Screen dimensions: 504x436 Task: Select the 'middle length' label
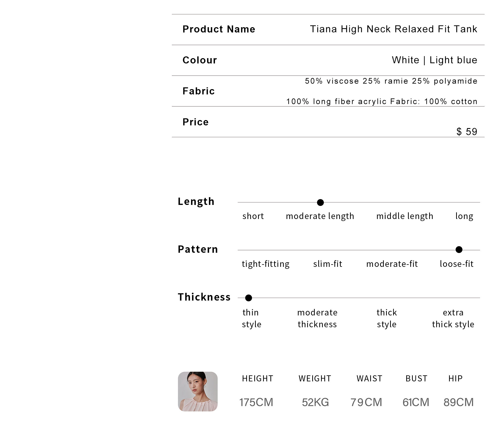405,216
